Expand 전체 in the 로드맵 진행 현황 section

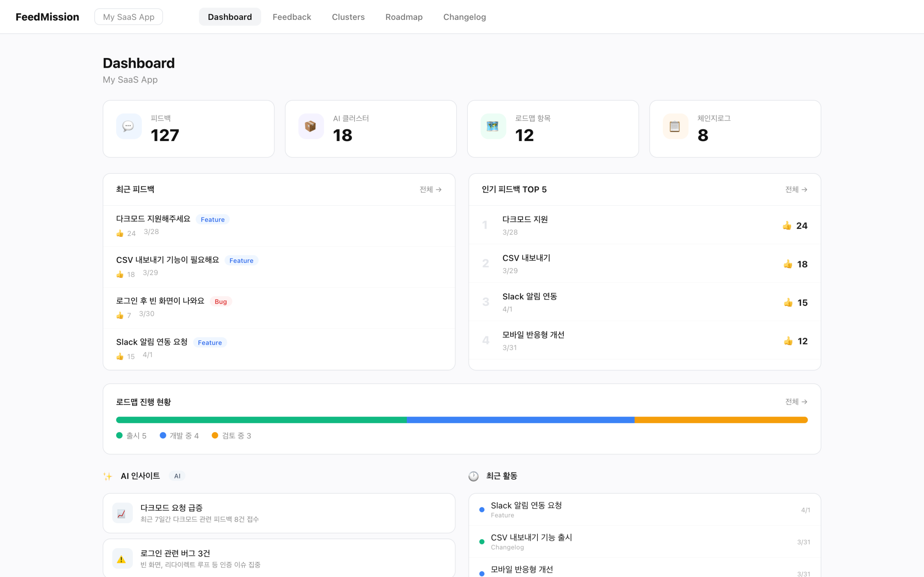click(796, 401)
